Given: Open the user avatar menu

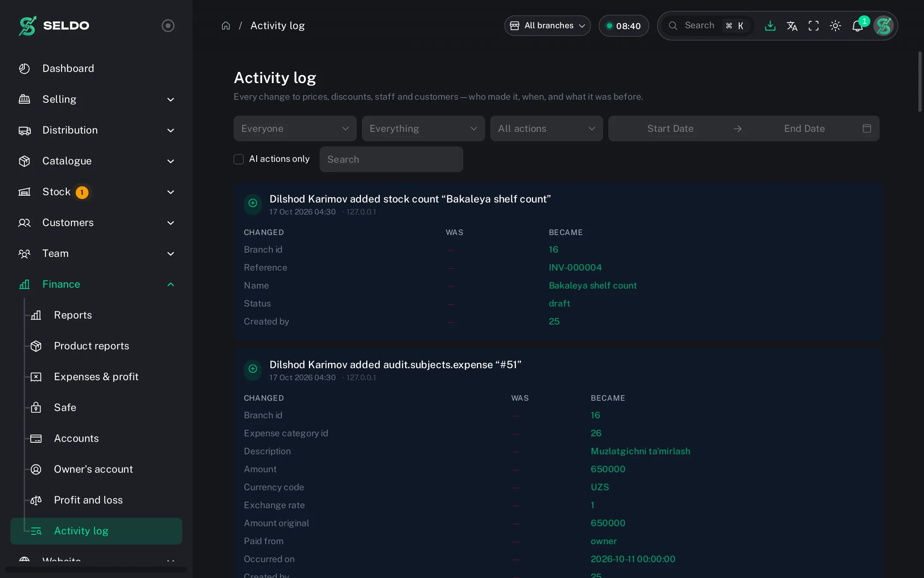Looking at the screenshot, I should click(x=884, y=26).
